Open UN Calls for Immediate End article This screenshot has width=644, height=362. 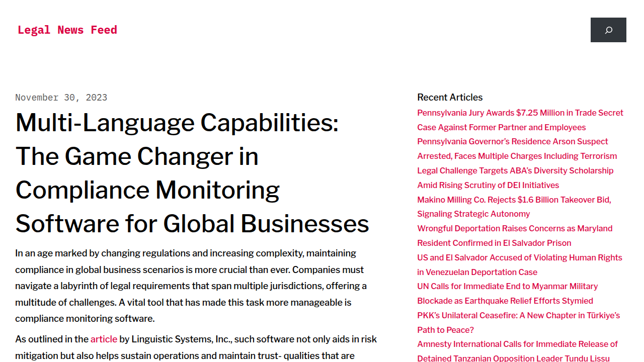[x=508, y=294]
